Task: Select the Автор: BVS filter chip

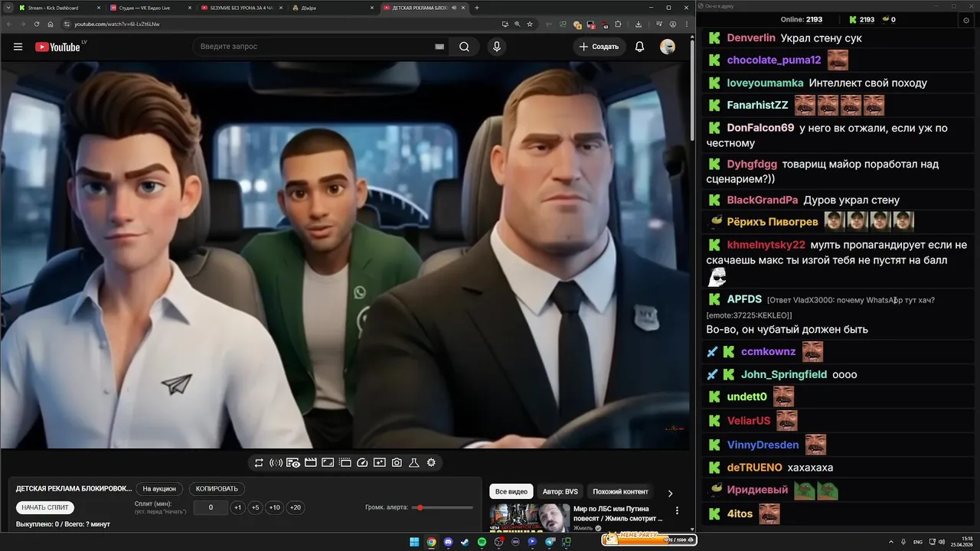Action: [x=560, y=491]
